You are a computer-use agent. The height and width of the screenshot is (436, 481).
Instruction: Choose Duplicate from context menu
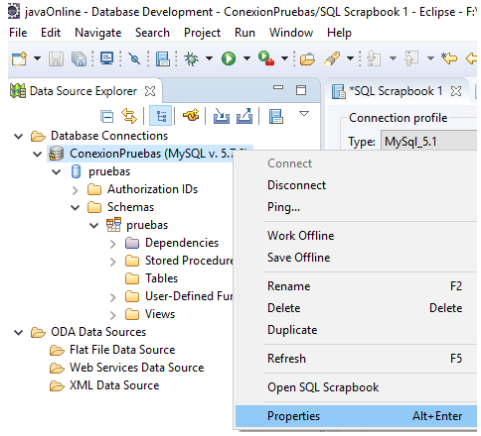356,330
